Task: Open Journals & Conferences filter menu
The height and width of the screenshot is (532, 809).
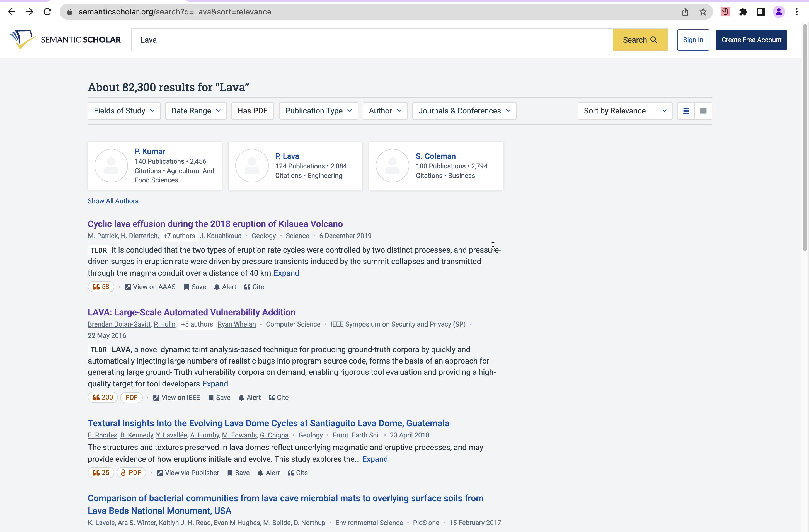Action: (464, 111)
